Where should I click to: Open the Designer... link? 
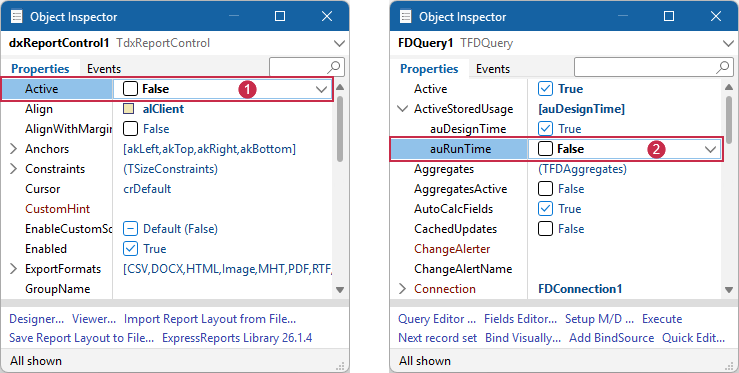pos(36,319)
